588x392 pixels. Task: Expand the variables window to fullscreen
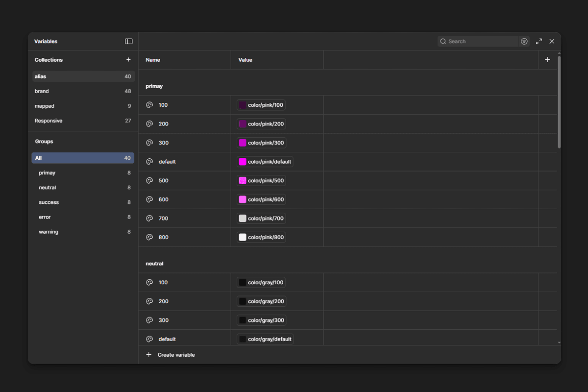[539, 42]
